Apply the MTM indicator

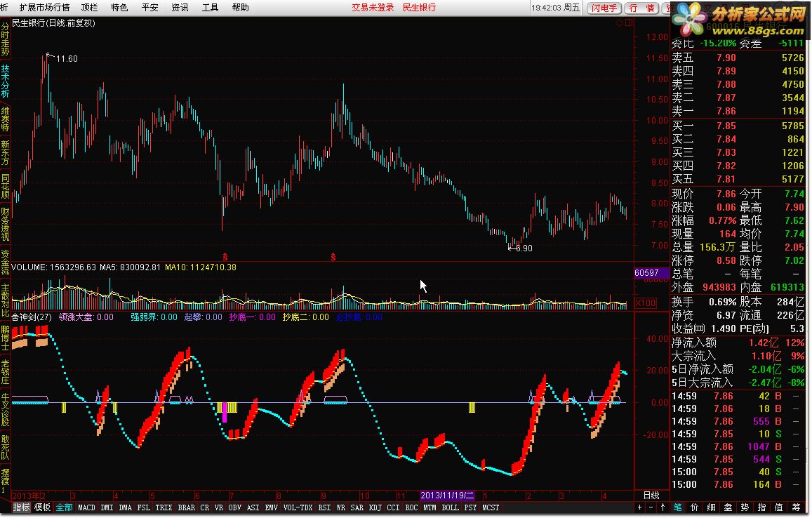tap(430, 507)
